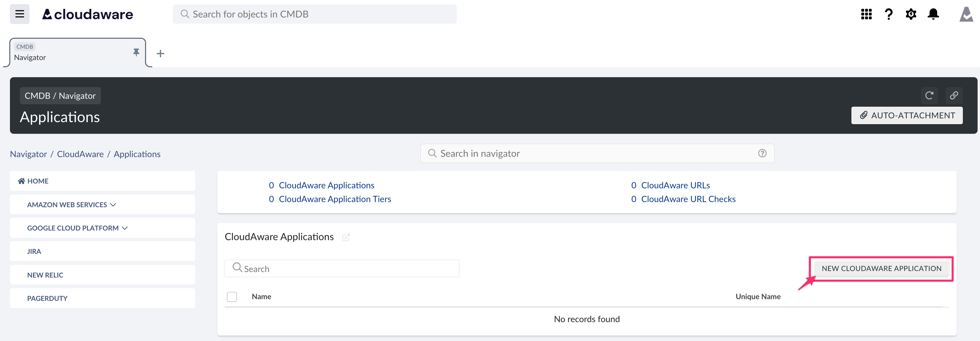The width and height of the screenshot is (980, 341).
Task: Unpin the Navigator tab
Action: pyautogui.click(x=136, y=52)
